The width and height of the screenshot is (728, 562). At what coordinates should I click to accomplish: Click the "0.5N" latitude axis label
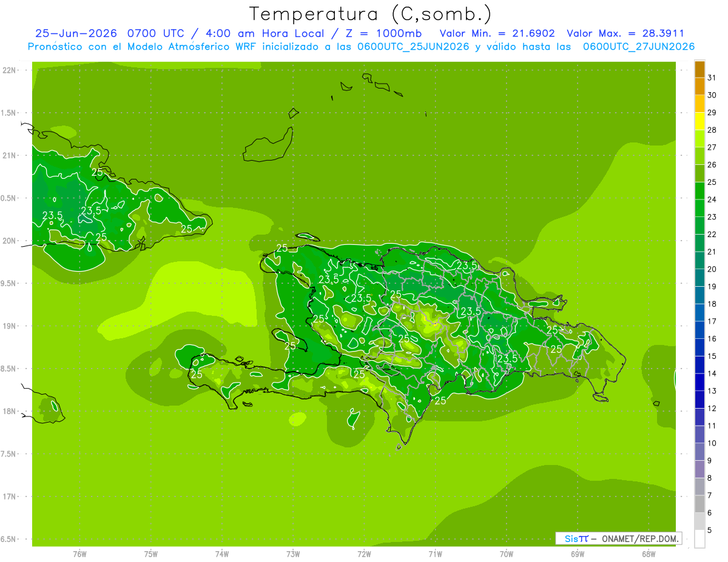9,198
